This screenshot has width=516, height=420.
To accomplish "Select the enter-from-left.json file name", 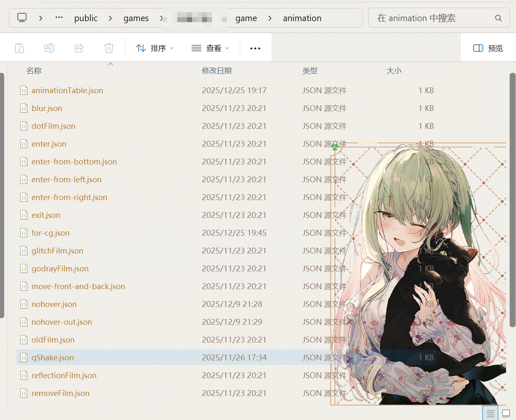I will click(66, 179).
